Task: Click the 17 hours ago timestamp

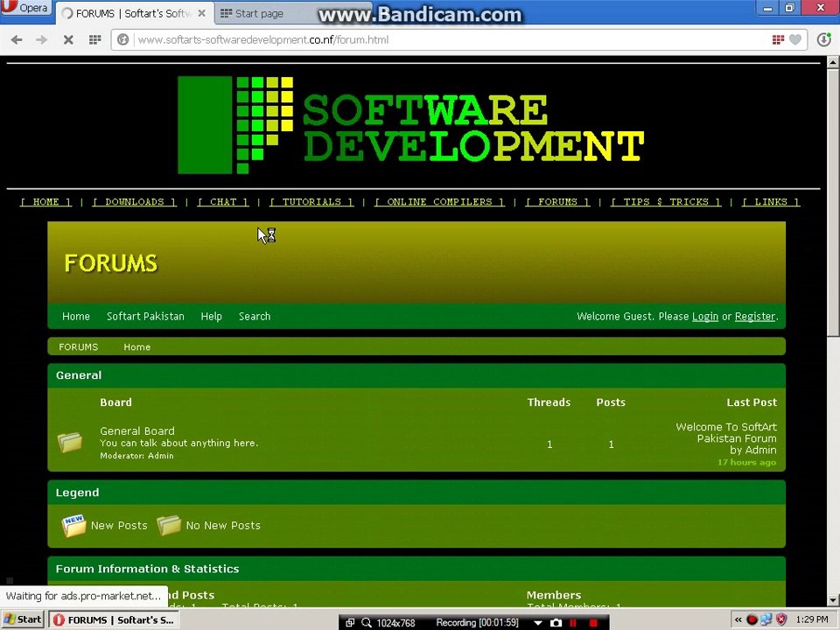Action: click(746, 462)
